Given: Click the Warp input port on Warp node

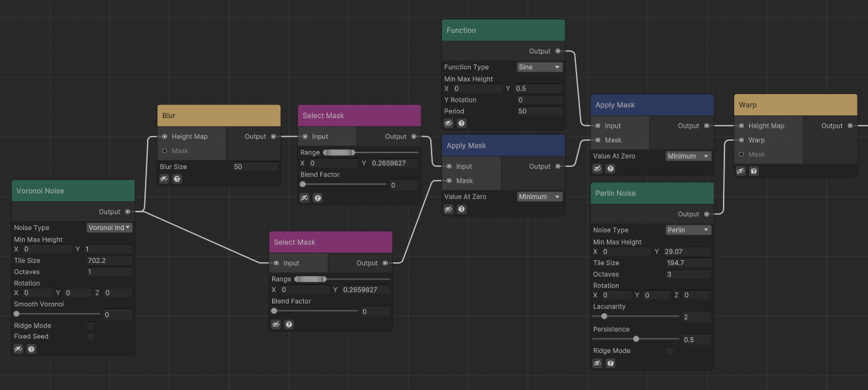Looking at the screenshot, I should [x=741, y=140].
